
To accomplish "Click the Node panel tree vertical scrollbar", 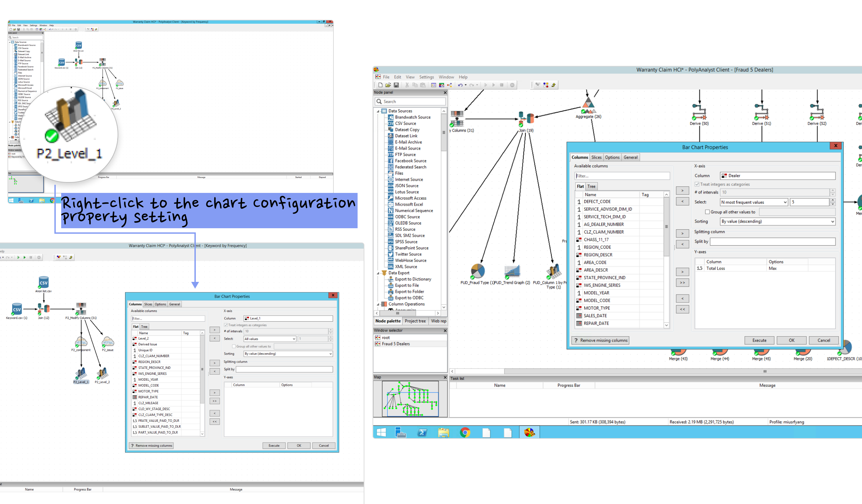I will coord(444,132).
